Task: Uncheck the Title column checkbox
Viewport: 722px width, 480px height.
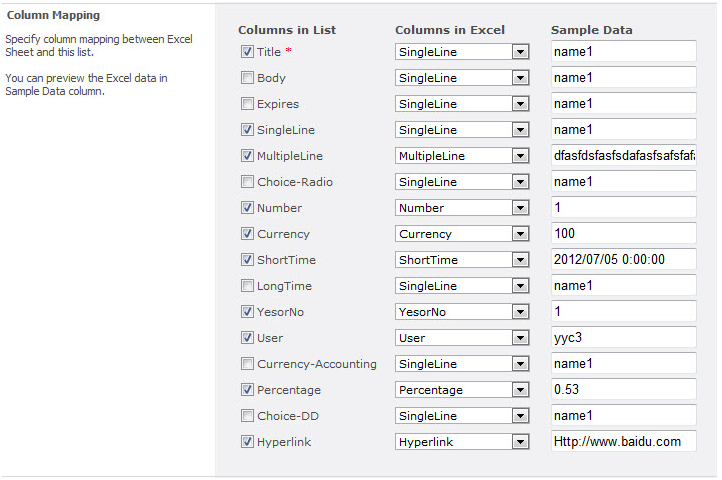Action: (247, 52)
